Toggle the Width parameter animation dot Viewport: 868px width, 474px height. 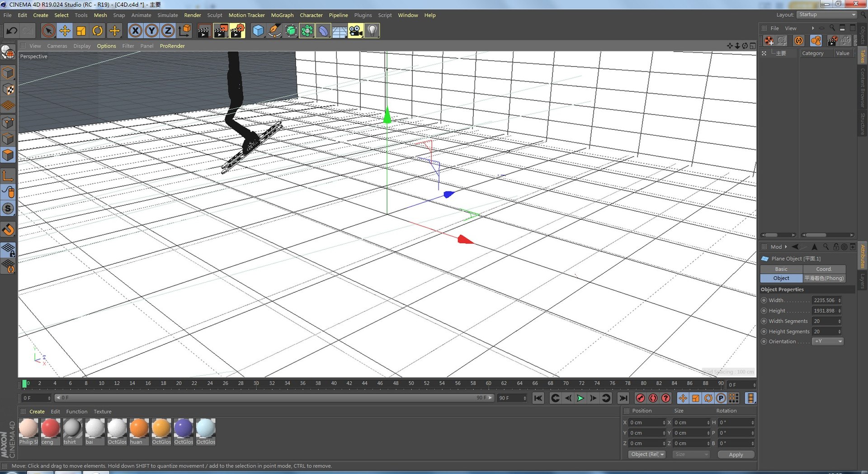click(x=764, y=300)
